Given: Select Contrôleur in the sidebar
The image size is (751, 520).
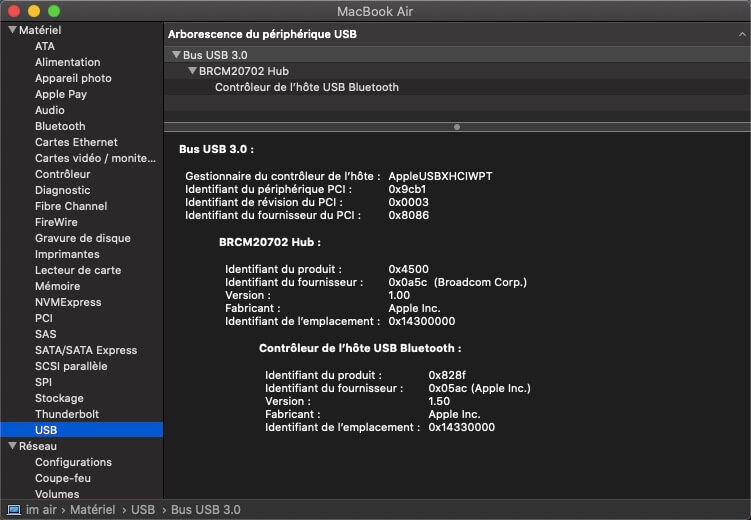Looking at the screenshot, I should (62, 174).
